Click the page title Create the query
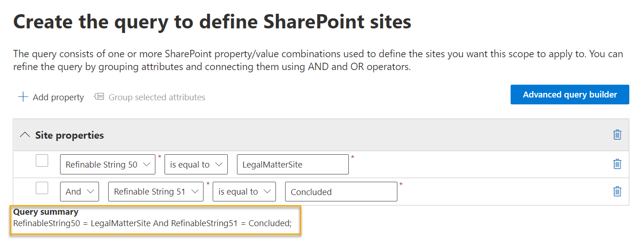Screen dimensions: 644x244 click(x=212, y=22)
